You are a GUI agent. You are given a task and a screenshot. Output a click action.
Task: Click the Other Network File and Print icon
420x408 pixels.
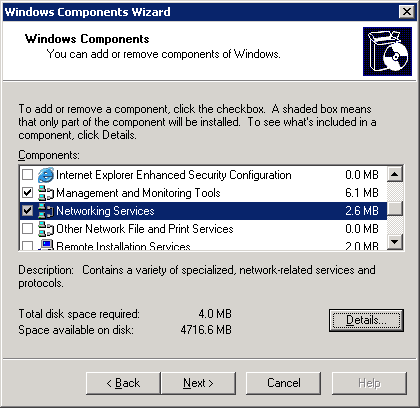click(46, 229)
